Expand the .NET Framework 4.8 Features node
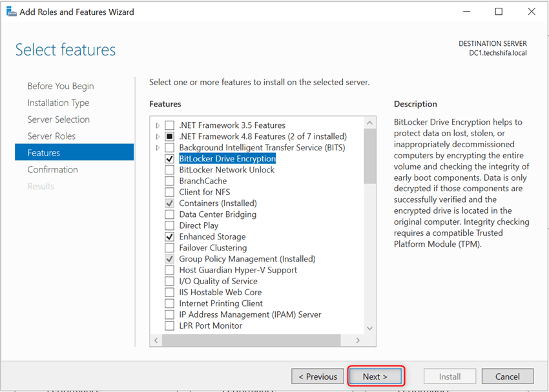Screen dimensions: 549x392 pyautogui.click(x=157, y=136)
